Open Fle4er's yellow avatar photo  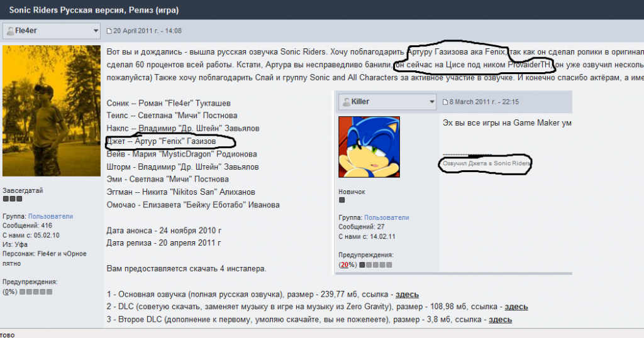coord(52,111)
